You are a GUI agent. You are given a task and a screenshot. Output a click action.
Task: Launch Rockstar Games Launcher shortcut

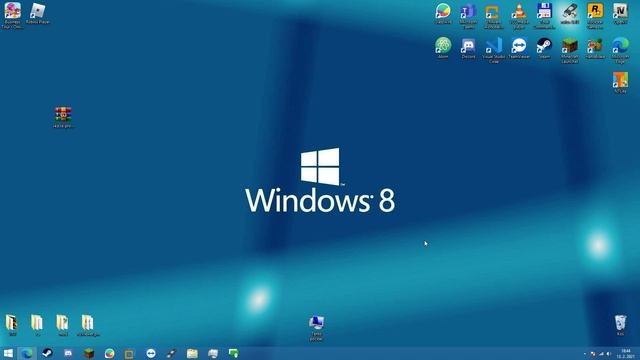click(595, 16)
